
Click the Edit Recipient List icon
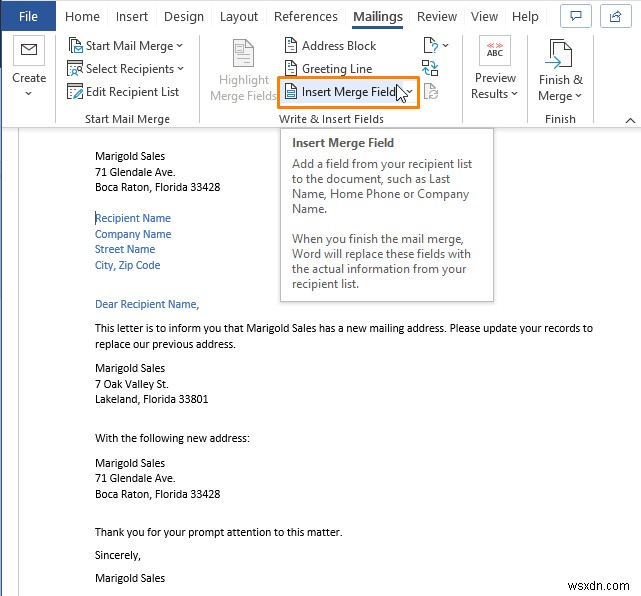75,92
